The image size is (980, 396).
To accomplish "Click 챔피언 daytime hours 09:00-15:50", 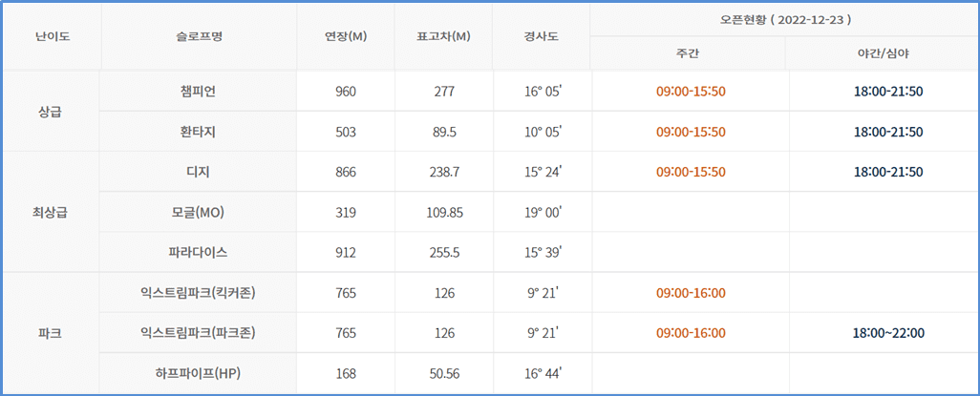I will (x=691, y=92).
